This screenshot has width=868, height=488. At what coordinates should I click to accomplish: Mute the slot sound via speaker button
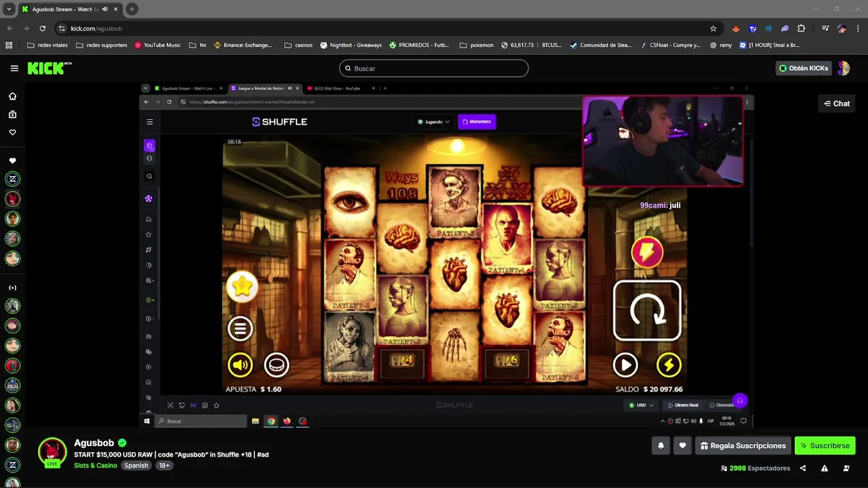pyautogui.click(x=240, y=365)
